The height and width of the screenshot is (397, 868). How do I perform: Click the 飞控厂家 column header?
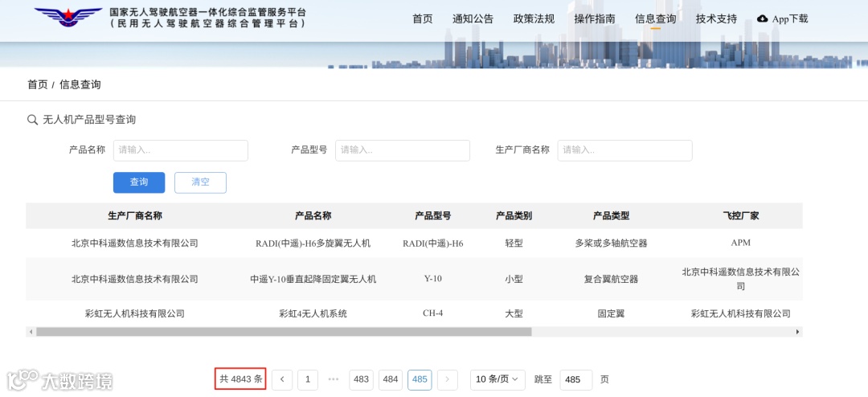[741, 216]
